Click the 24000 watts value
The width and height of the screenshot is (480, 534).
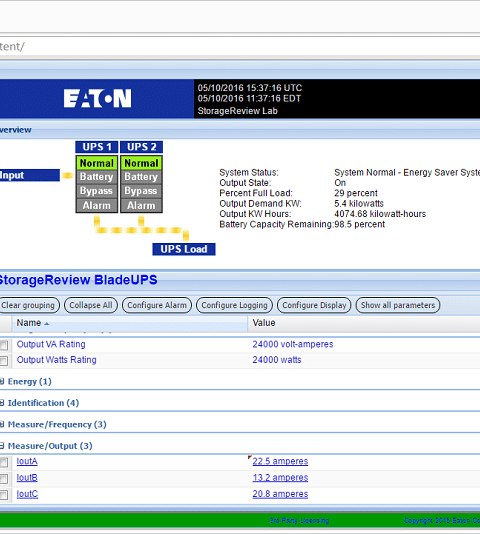pyautogui.click(x=277, y=360)
